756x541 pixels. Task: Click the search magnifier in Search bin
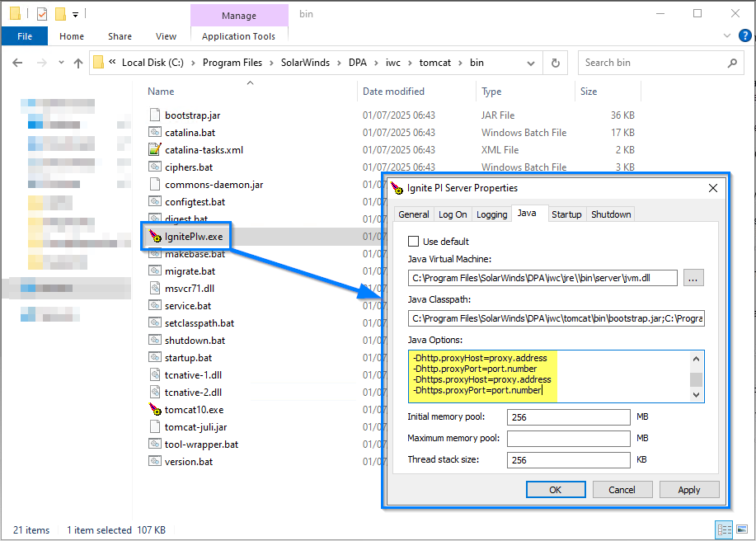pos(732,63)
